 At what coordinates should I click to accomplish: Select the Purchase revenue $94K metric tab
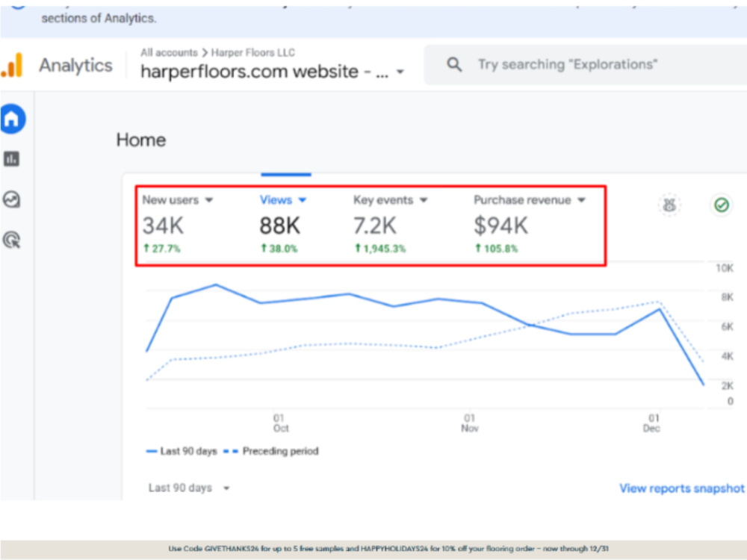click(530, 225)
